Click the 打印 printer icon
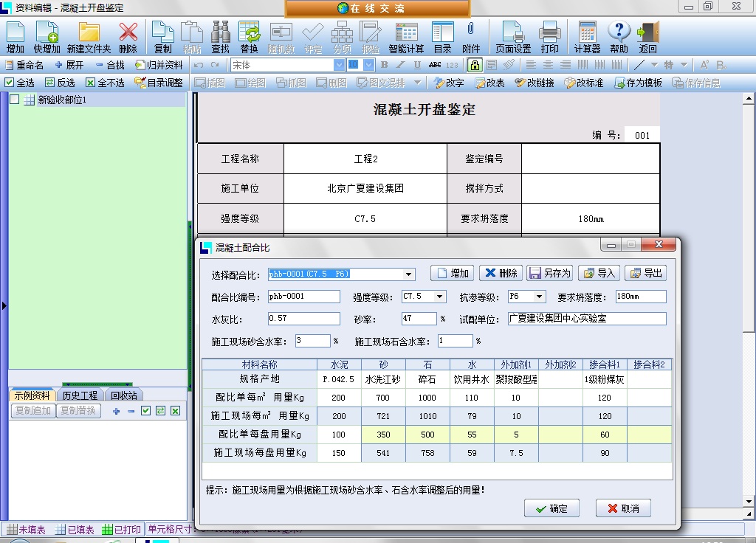Screen dimensions: 756x543 (x=549, y=38)
